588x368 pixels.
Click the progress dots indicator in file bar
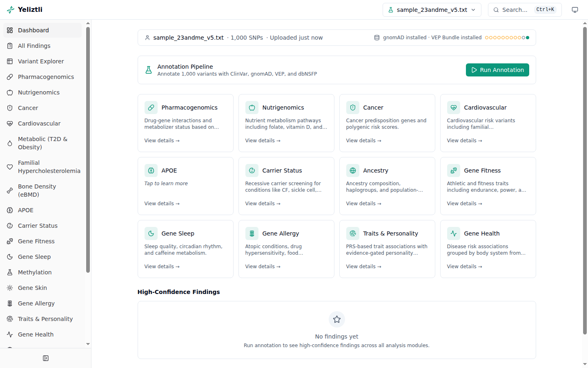click(x=507, y=38)
